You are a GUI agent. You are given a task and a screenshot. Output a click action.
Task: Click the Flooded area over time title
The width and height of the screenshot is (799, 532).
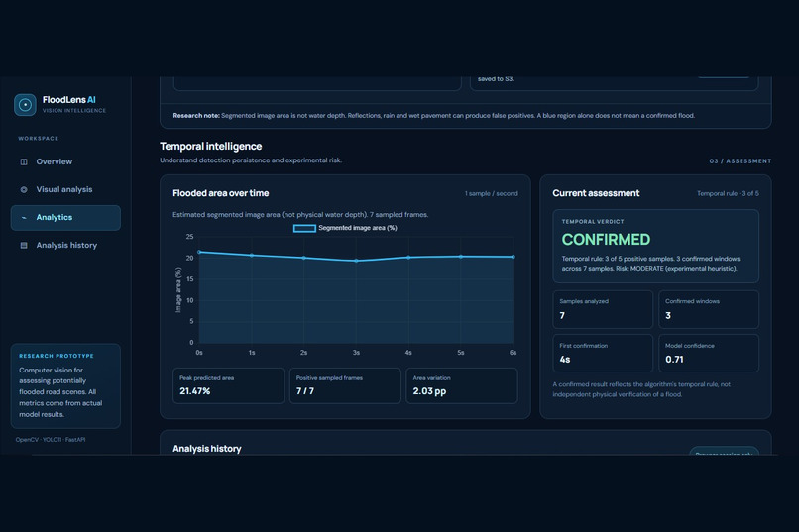[x=221, y=193]
